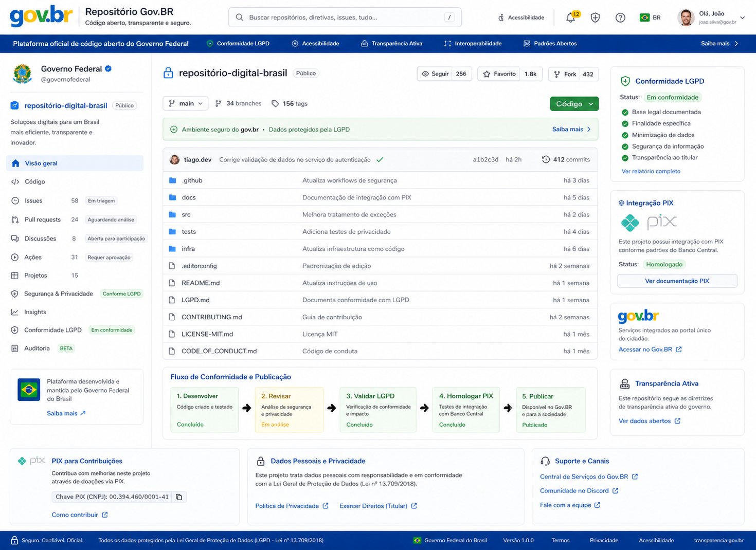Expand the user account menu chevron
The height and width of the screenshot is (550, 756).
[x=742, y=17]
